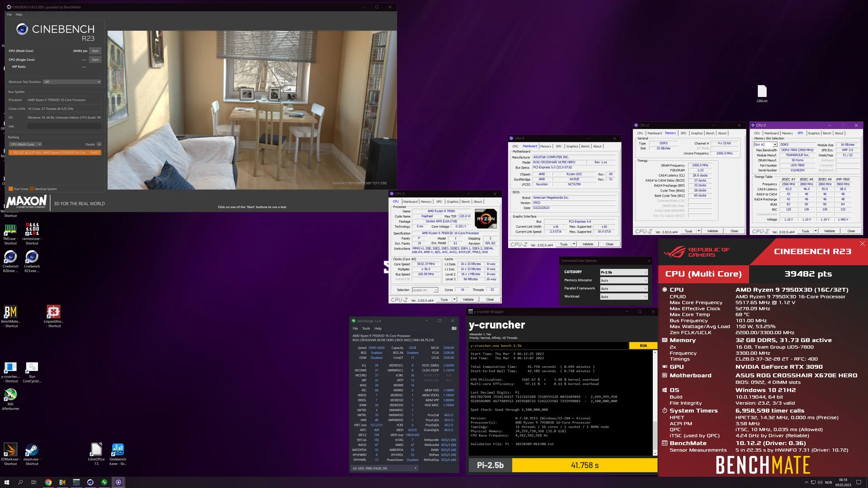Image resolution: width=868 pixels, height=488 pixels.
Task: Open Slot #2 dropdown in CPU-Z SPD
Action: click(765, 145)
